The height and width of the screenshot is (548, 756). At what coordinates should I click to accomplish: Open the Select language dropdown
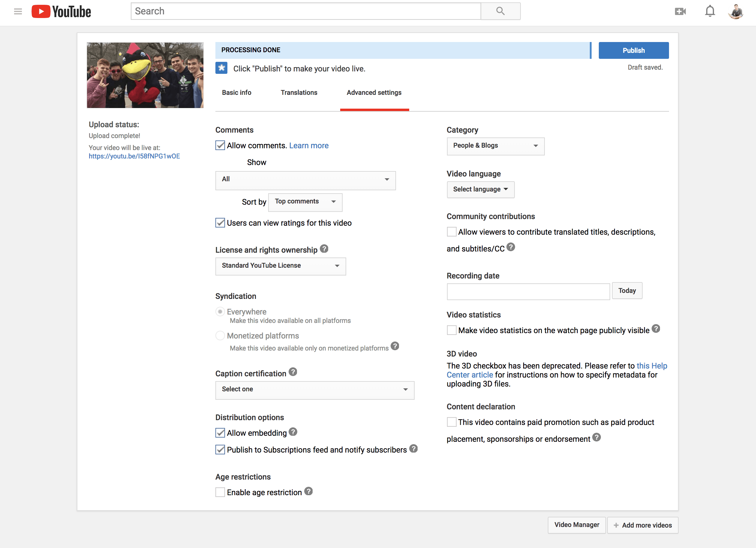480,189
